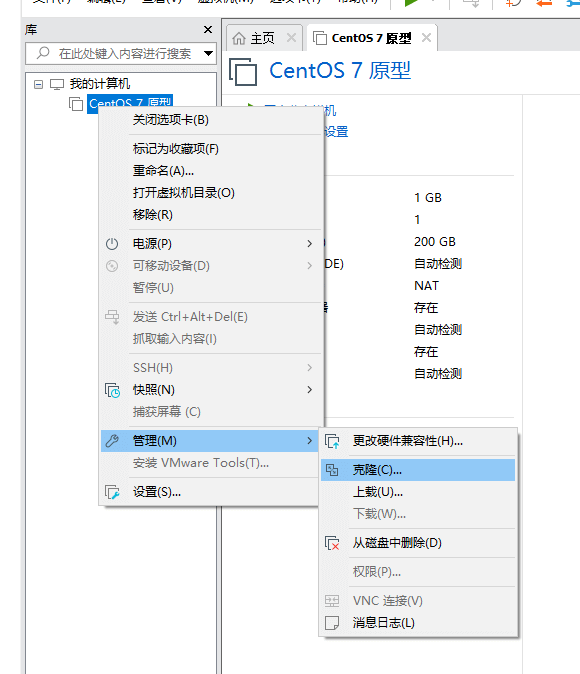Click the green power-on toolbar arrow
Screen dimensions: 580x674
(411, 3)
